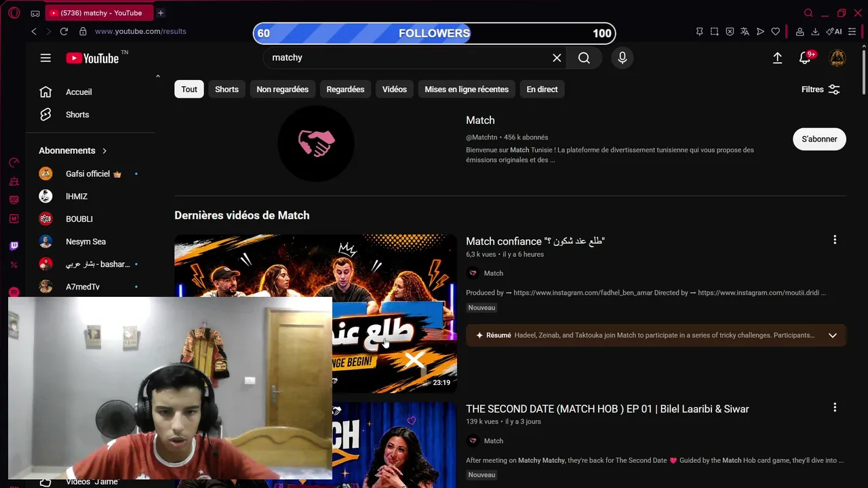Select the Tout filter chip
Screen dimensions: 868x488
pyautogui.click(x=189, y=89)
